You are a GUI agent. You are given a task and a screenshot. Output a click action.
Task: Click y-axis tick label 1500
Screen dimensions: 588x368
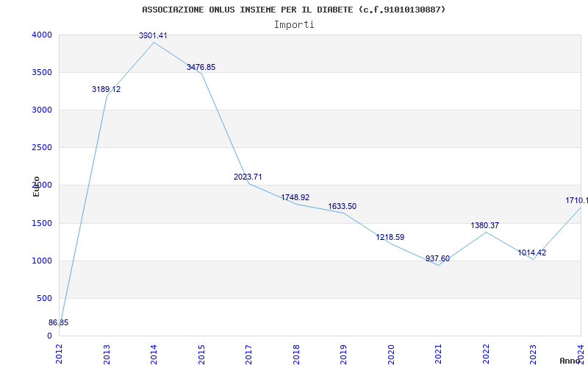(42, 224)
